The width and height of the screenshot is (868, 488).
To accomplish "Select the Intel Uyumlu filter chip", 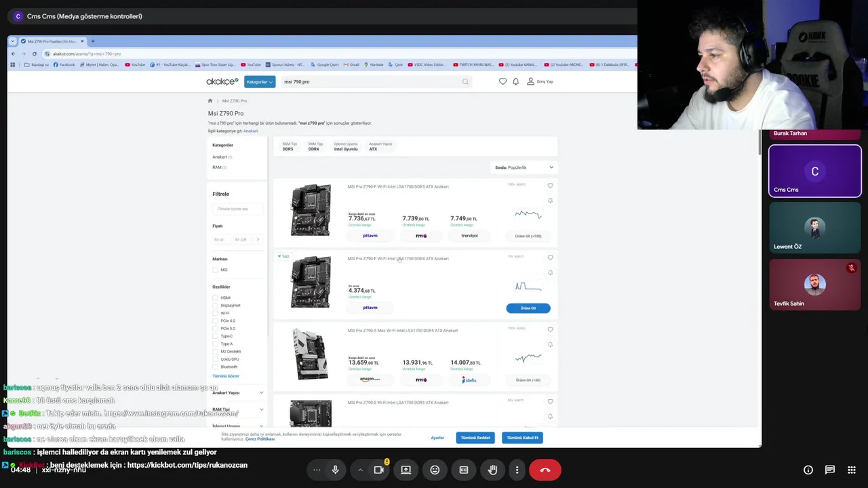I will tap(346, 146).
